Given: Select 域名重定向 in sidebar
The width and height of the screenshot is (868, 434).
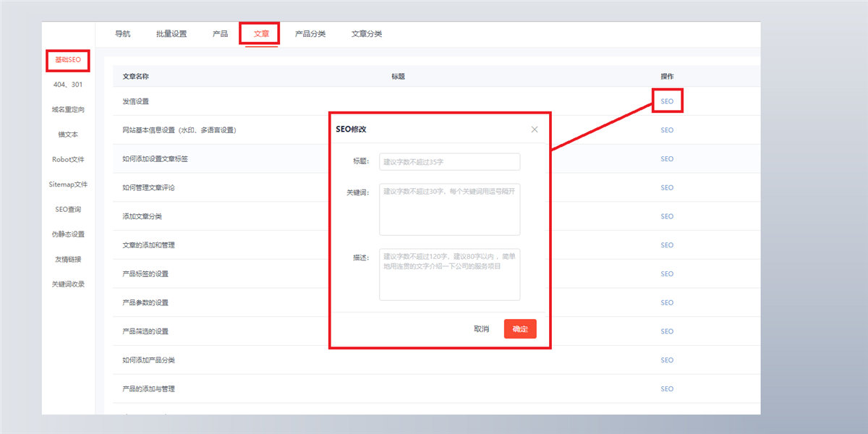Looking at the screenshot, I should click(68, 110).
